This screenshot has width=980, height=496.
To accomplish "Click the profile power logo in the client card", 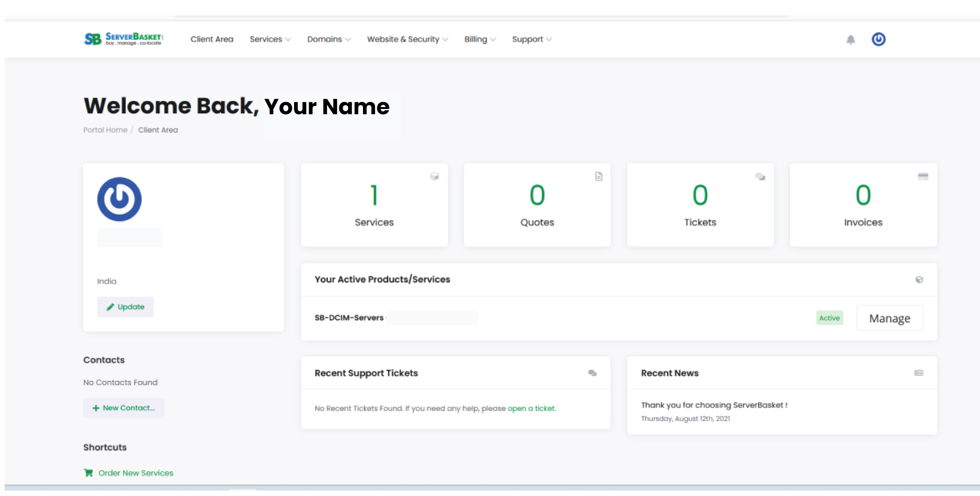I will click(119, 199).
